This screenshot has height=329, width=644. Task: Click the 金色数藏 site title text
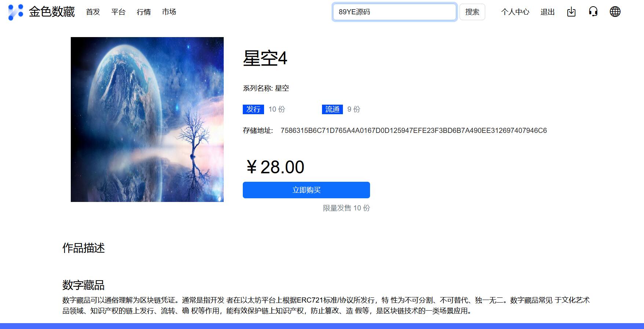tap(52, 12)
